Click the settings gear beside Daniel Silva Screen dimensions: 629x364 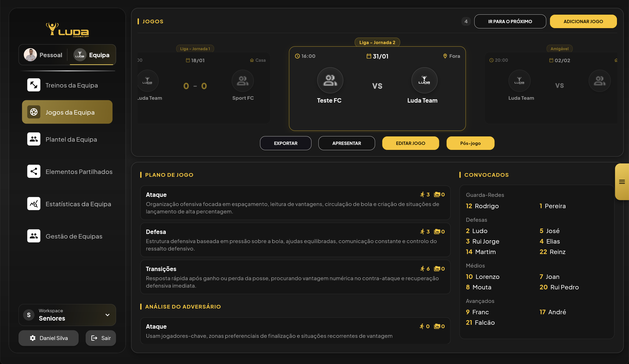(33, 338)
